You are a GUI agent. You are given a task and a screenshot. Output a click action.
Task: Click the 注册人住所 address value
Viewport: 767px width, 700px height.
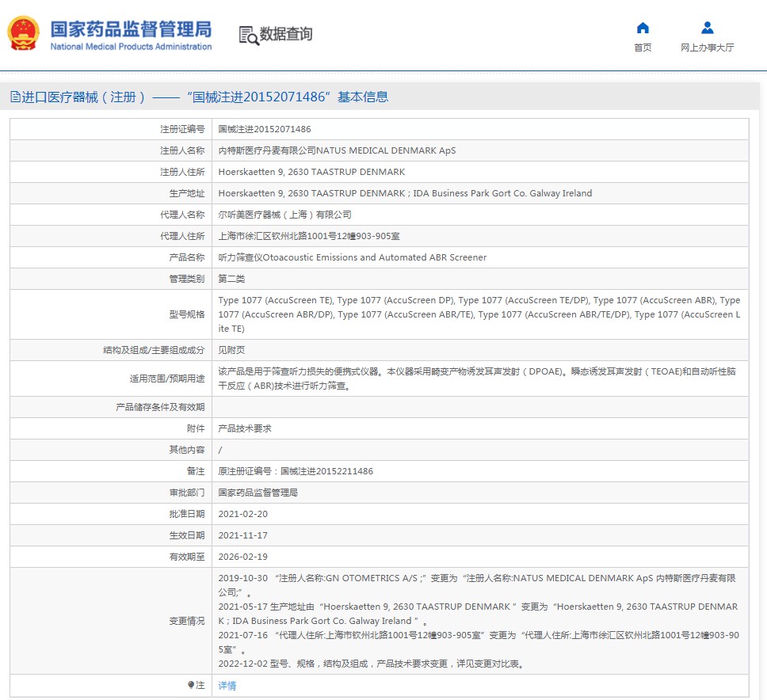click(311, 172)
